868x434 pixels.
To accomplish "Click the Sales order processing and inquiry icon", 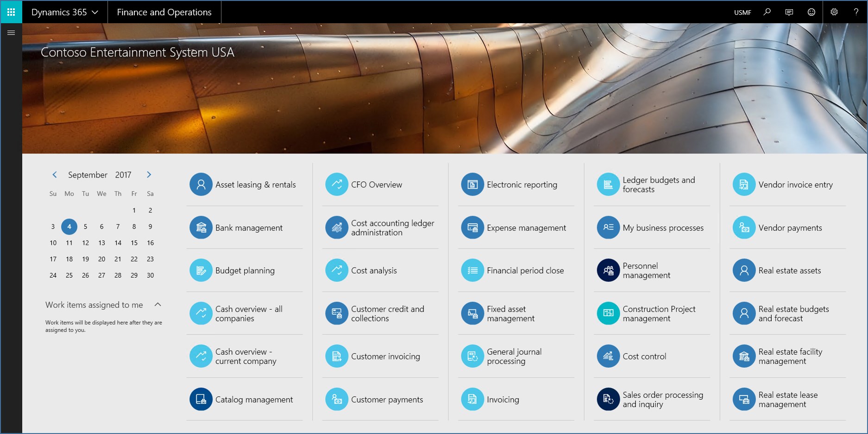I will (608, 399).
